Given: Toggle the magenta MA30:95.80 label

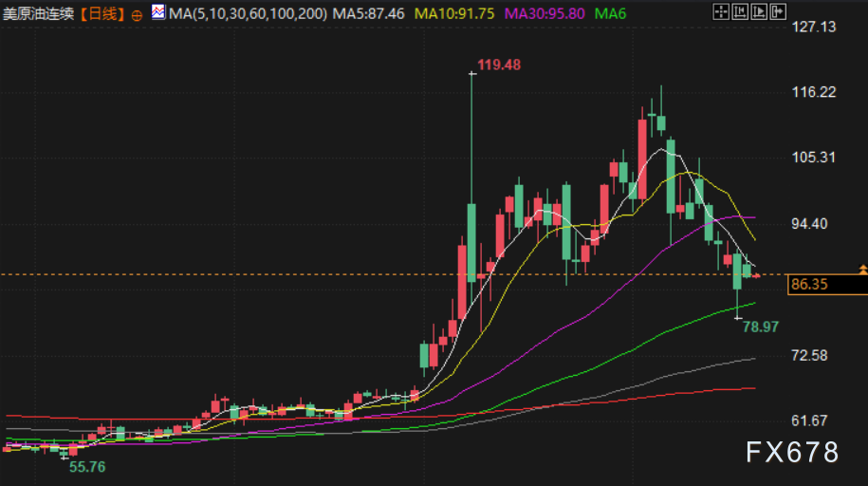Looking at the screenshot, I should click(544, 14).
